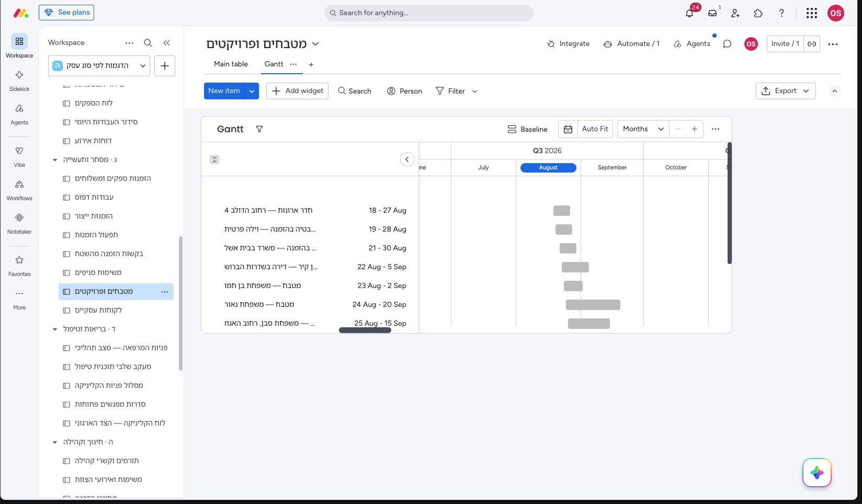Click the workspace search magnifier icon
Screen dimensions: 862x504
(148, 43)
